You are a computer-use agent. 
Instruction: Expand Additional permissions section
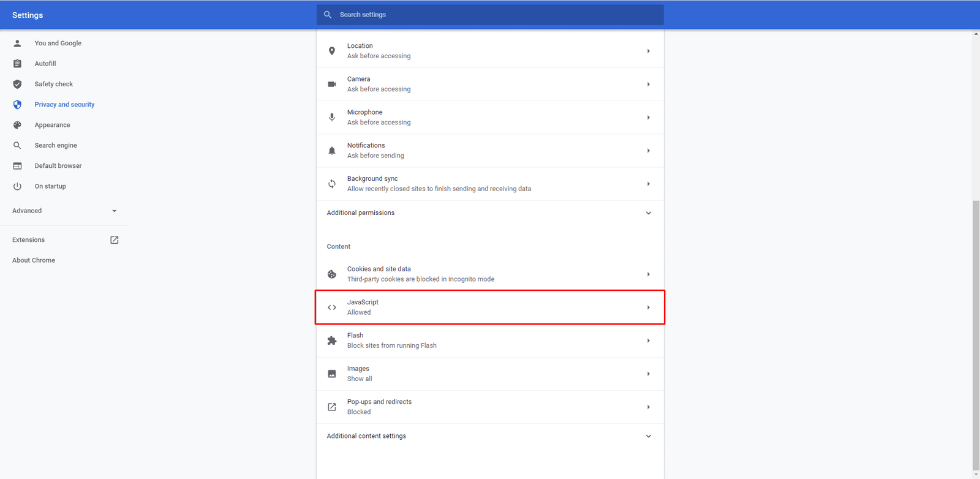[x=648, y=213]
